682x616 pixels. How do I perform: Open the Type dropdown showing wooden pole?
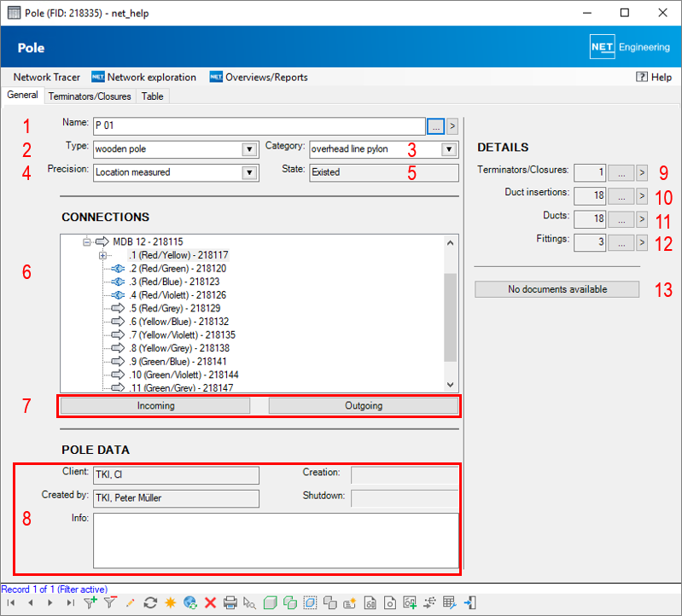tap(249, 149)
